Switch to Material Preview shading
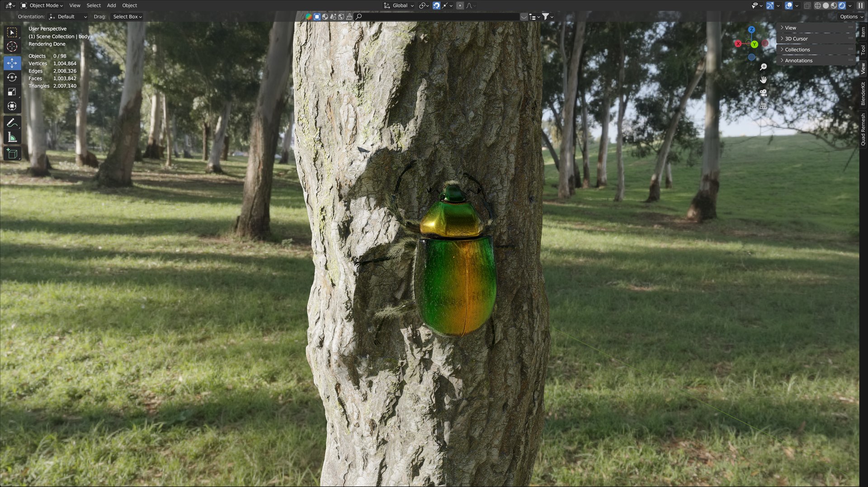This screenshot has width=868, height=487. (x=834, y=5)
